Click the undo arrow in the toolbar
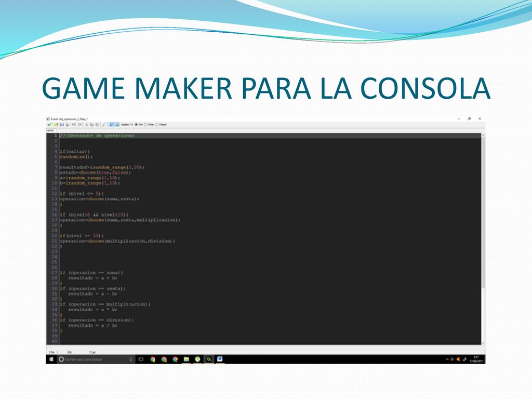Image resolution: width=532 pixels, height=399 pixels. point(74,125)
